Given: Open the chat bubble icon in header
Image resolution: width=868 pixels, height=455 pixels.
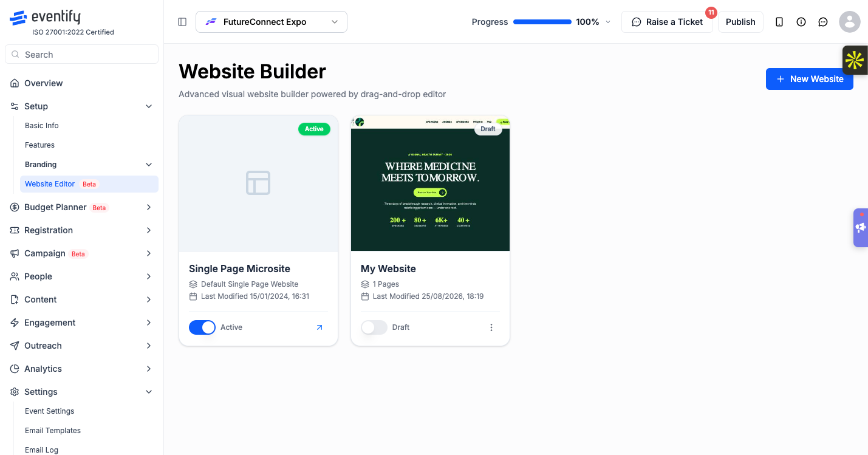Looking at the screenshot, I should (823, 22).
